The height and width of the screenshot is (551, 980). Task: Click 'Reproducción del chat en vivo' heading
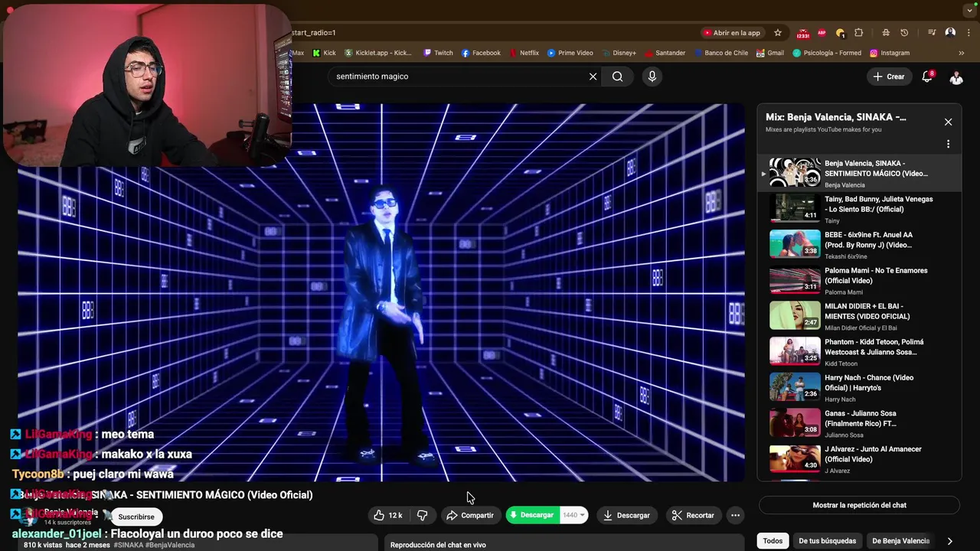[438, 545]
